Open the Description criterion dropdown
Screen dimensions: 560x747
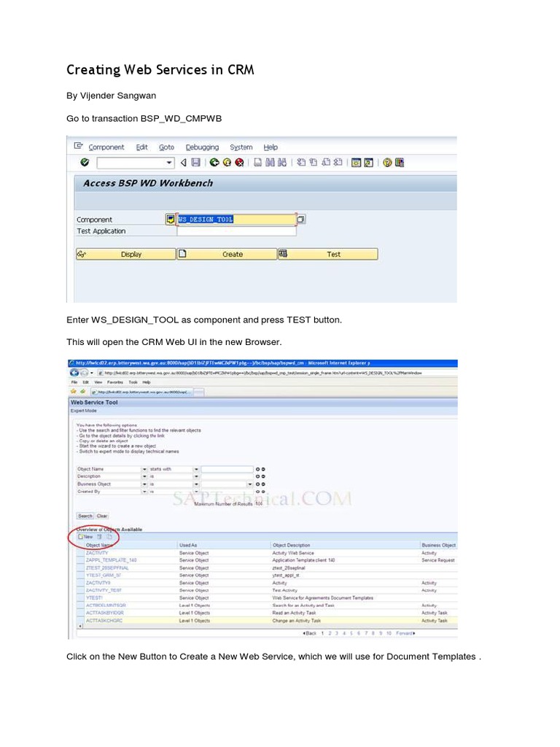[x=144, y=476]
